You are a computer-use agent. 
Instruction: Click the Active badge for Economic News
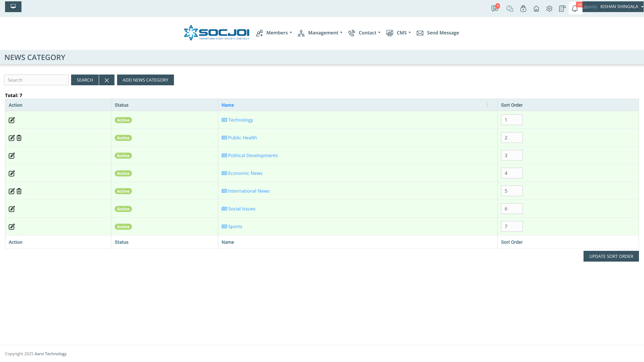(123, 173)
